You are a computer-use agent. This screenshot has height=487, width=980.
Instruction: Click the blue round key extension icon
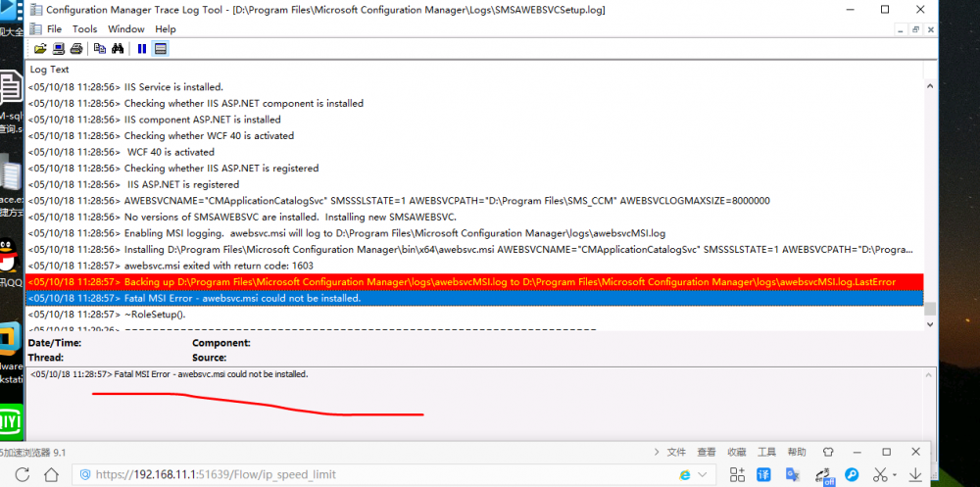pyautogui.click(x=852, y=474)
